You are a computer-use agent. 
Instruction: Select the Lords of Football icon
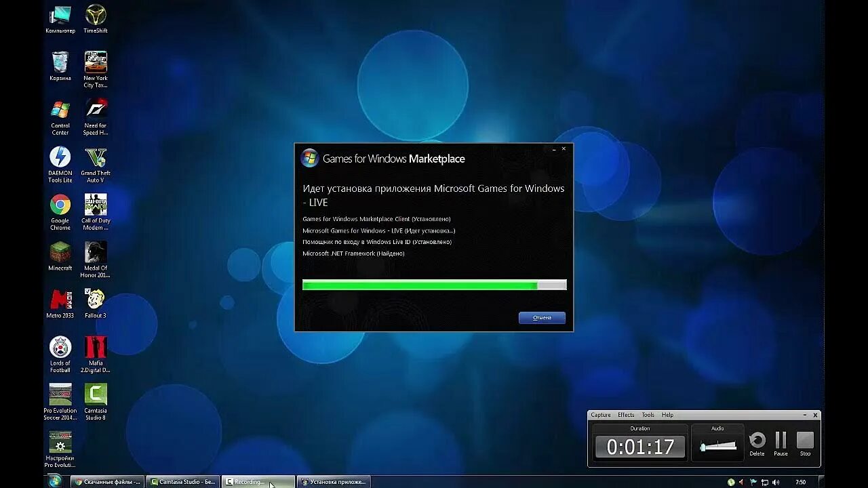point(60,354)
